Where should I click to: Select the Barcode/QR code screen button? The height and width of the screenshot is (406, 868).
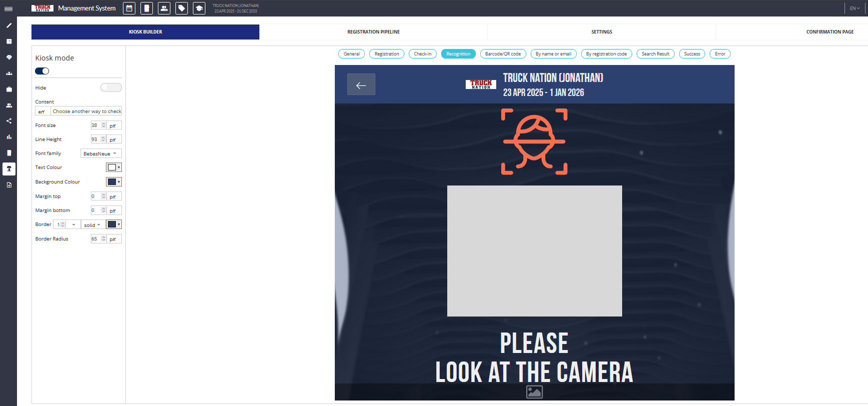pos(503,54)
